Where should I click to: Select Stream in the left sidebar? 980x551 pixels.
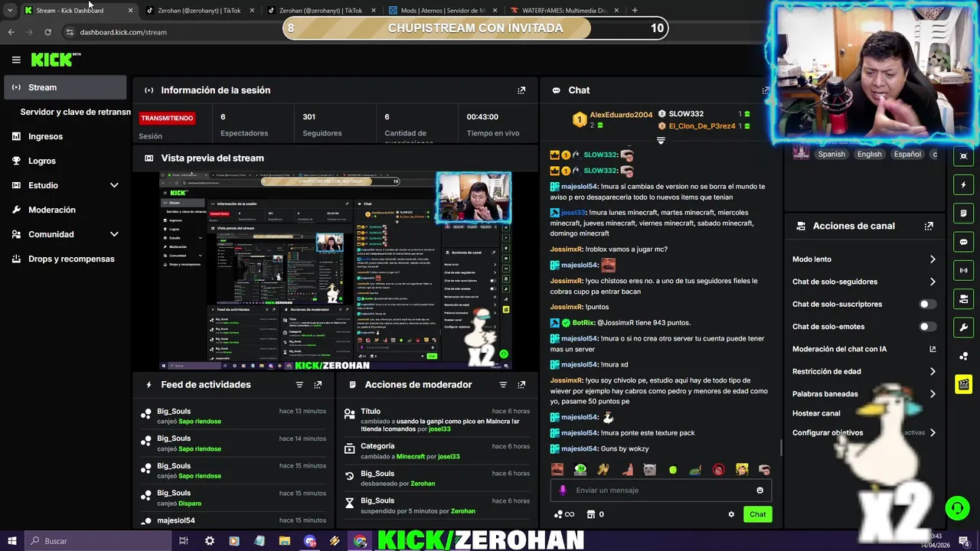pyautogui.click(x=65, y=87)
